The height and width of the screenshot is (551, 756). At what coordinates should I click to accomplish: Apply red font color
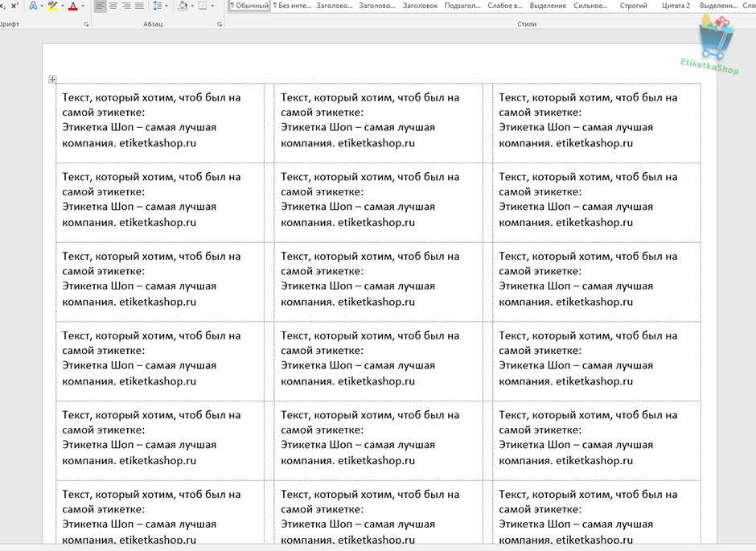coord(73,6)
